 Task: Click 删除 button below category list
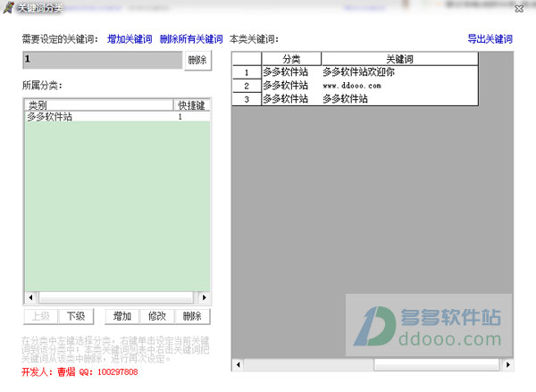coord(192,316)
